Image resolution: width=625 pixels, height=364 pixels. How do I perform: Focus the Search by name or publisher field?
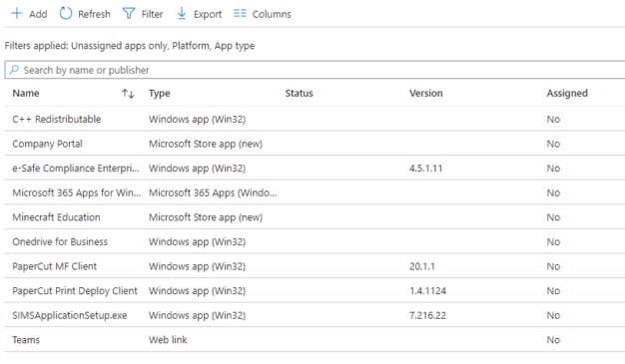pos(314,70)
